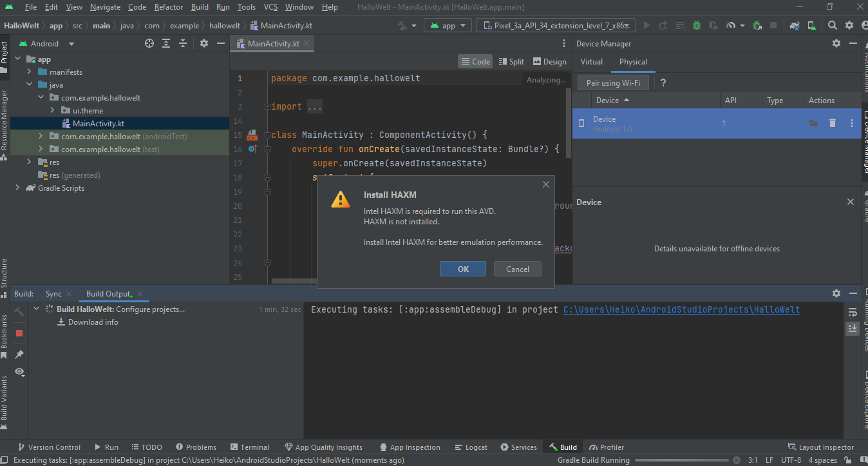
Task: Switch to Virtual devices tab
Action: pos(592,62)
